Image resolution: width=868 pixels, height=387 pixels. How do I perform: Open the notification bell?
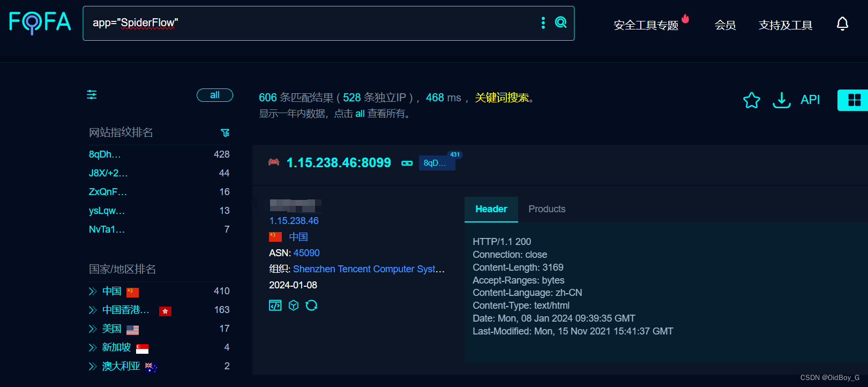coord(842,24)
